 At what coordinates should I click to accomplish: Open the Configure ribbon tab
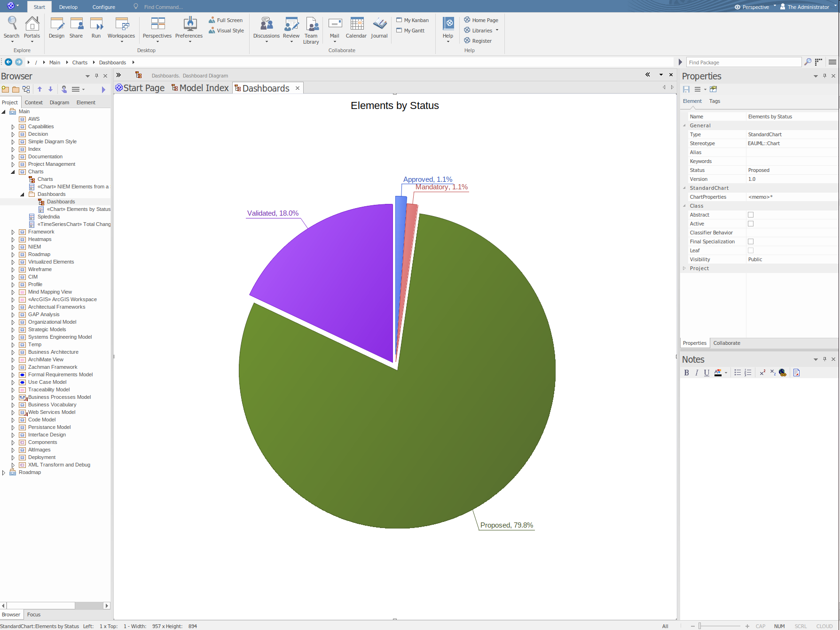point(104,7)
